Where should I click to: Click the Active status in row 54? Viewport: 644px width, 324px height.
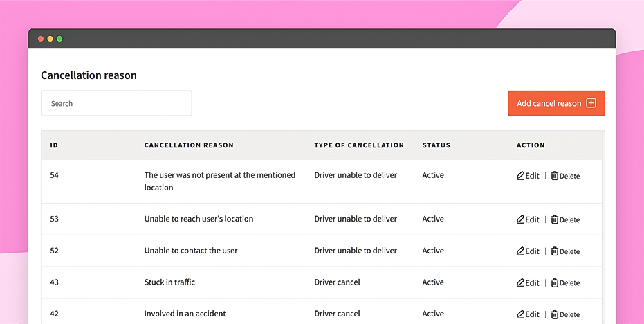(x=433, y=175)
